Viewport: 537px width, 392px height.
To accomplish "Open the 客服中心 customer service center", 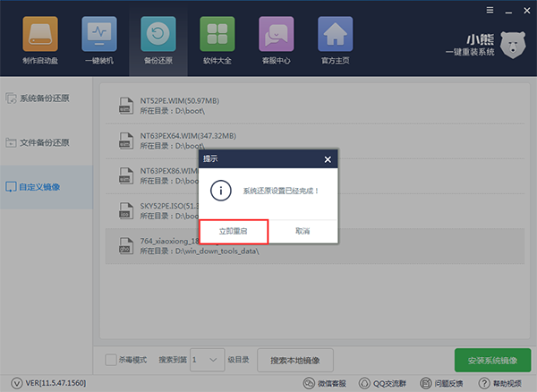I will point(276,40).
